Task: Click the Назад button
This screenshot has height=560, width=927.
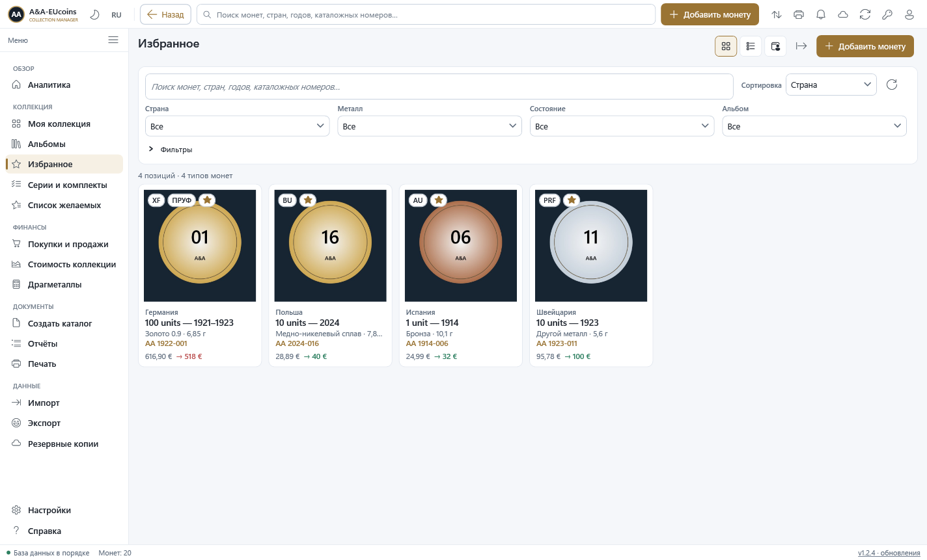Action: click(165, 14)
